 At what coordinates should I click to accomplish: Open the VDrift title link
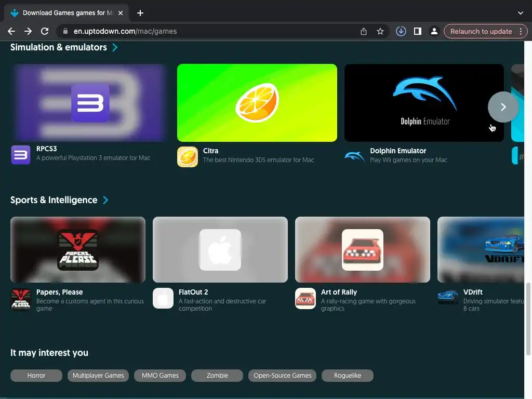tap(473, 292)
